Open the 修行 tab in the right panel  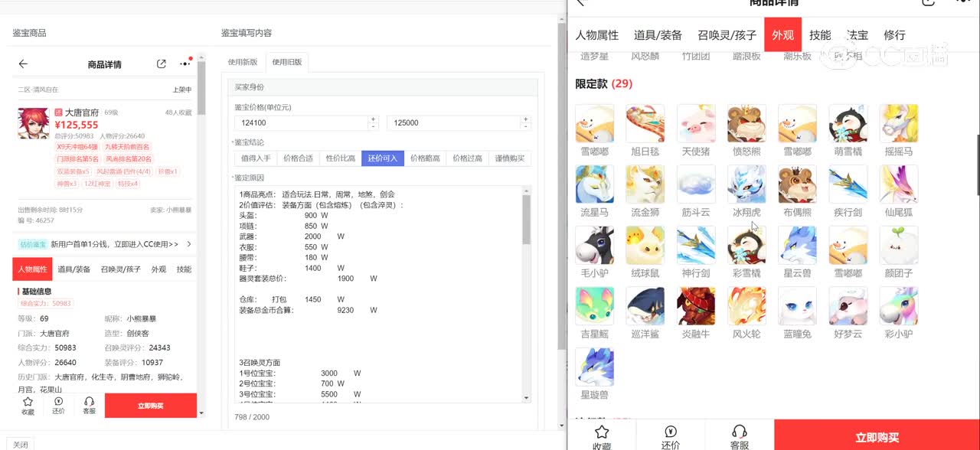[x=894, y=35]
